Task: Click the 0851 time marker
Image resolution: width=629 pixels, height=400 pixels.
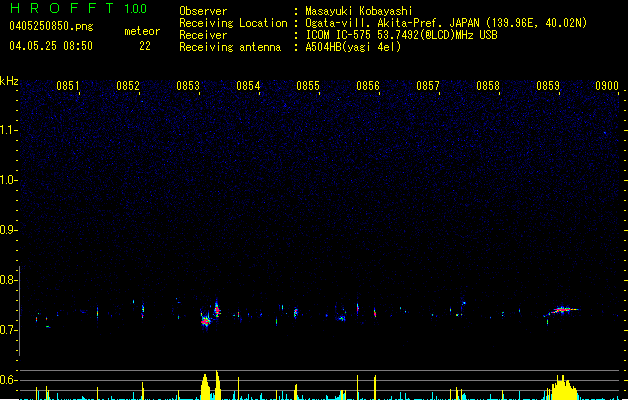Action: [68, 86]
